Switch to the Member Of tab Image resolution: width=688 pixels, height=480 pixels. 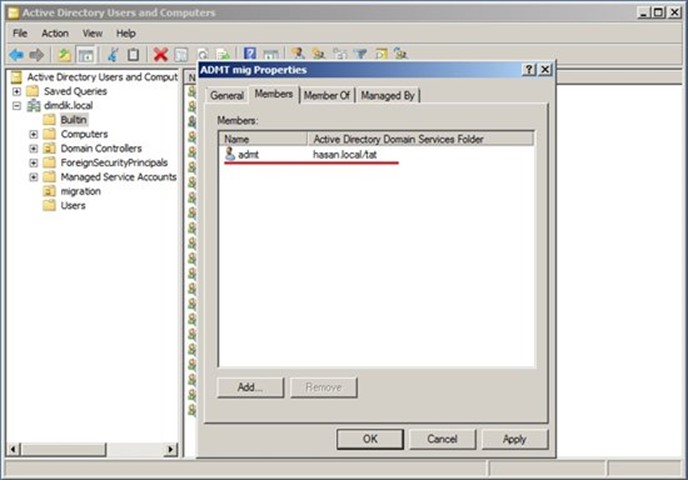pyautogui.click(x=327, y=96)
